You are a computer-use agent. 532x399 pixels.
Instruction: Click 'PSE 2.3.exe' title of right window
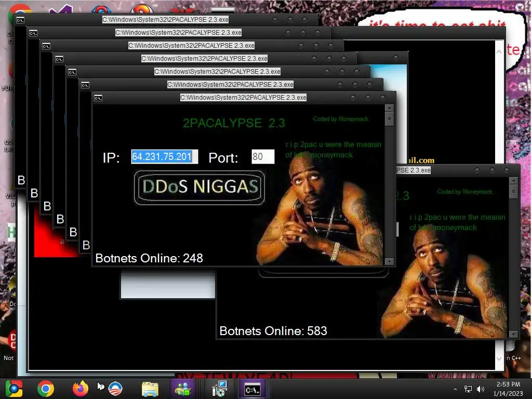pyautogui.click(x=414, y=170)
